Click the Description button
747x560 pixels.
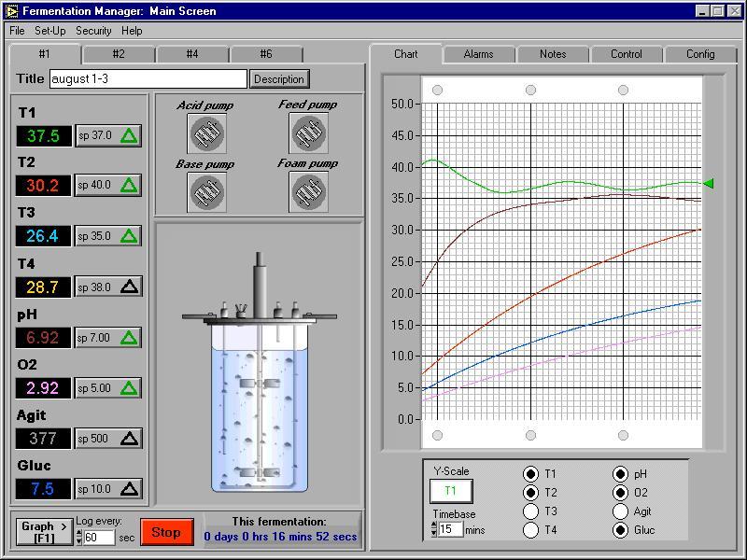coord(279,79)
